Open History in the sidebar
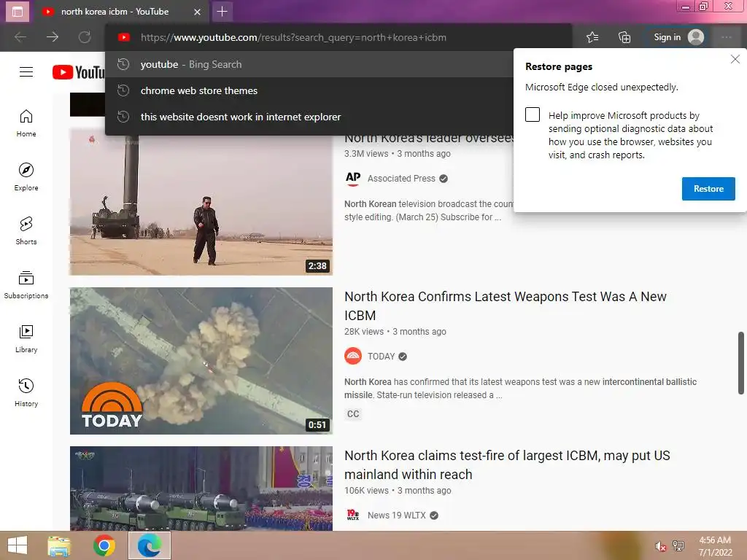The image size is (747, 560). pos(26,392)
